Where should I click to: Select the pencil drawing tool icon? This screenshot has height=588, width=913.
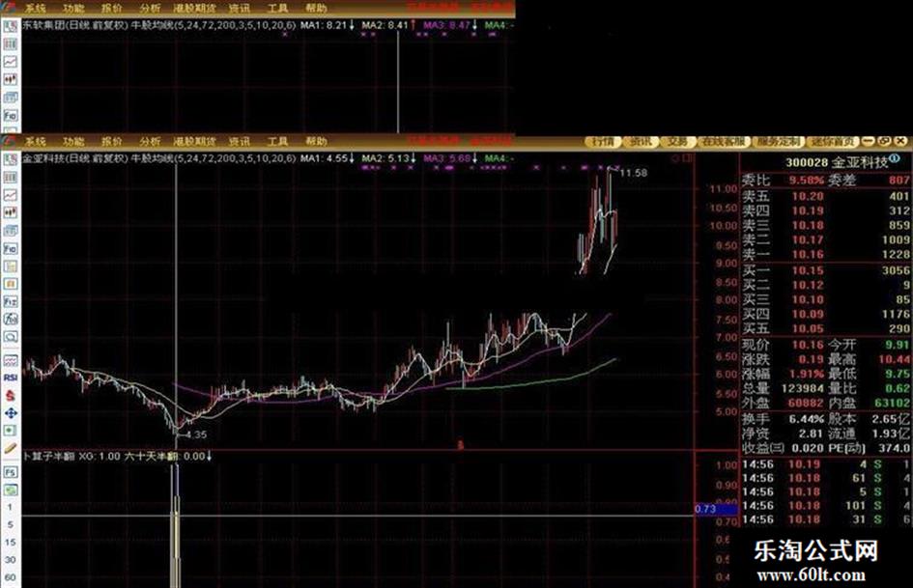[11, 448]
